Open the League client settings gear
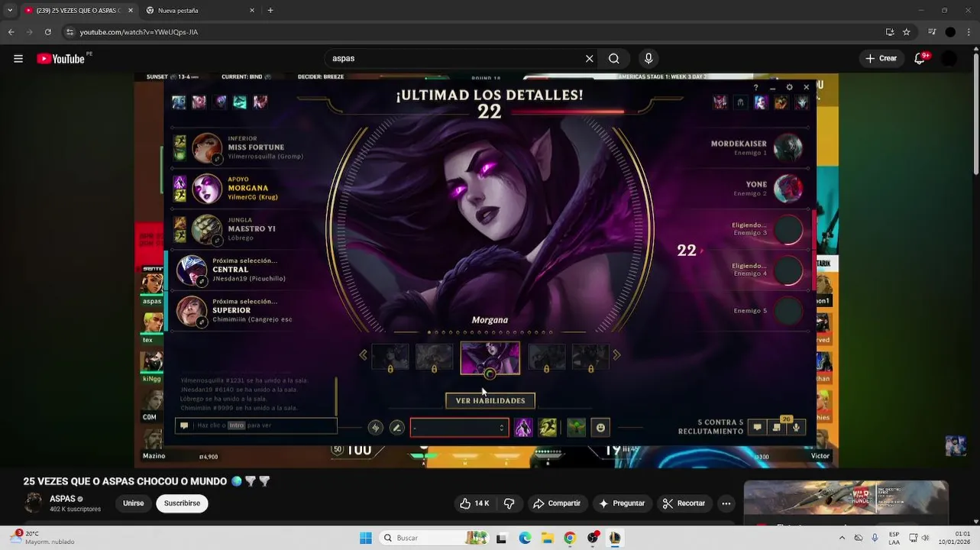Image resolution: width=980 pixels, height=550 pixels. click(789, 87)
